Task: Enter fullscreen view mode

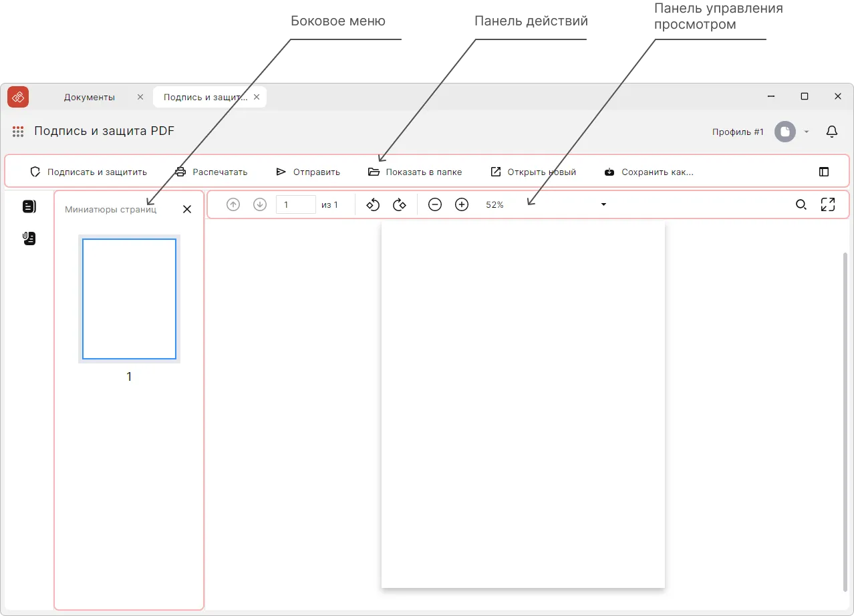Action: (x=828, y=205)
